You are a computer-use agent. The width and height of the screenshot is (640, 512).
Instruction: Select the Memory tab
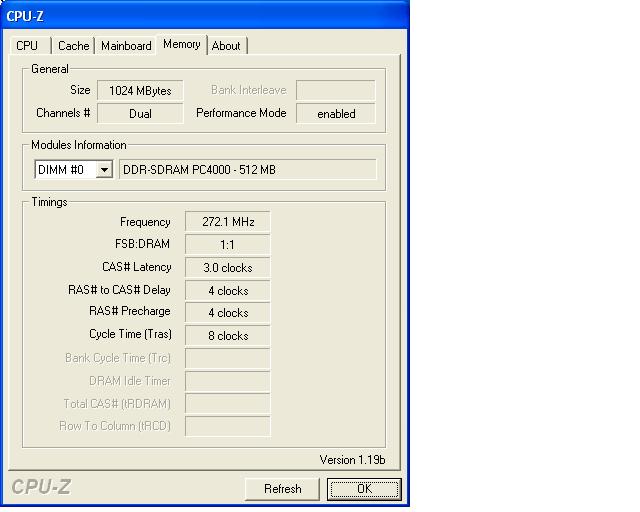tap(182, 44)
